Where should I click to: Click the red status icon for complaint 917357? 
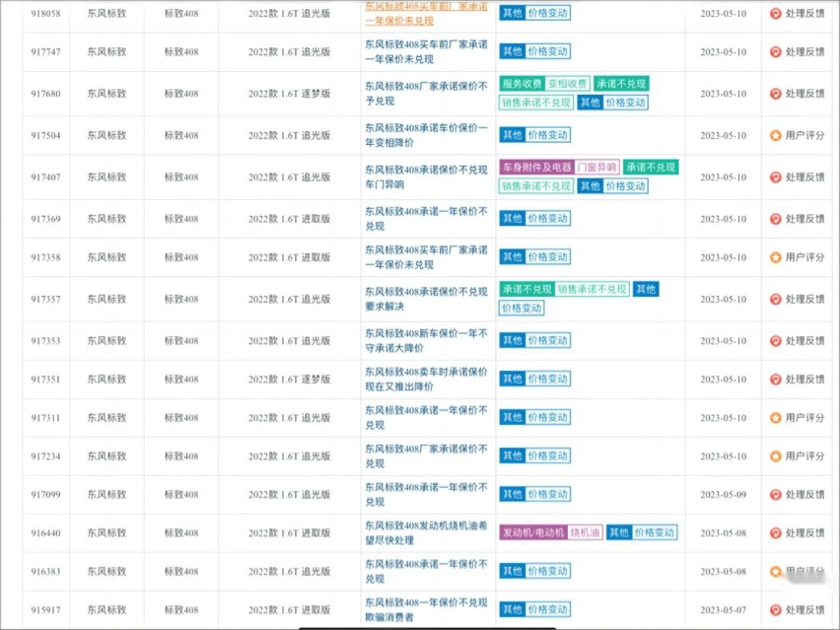(775, 300)
